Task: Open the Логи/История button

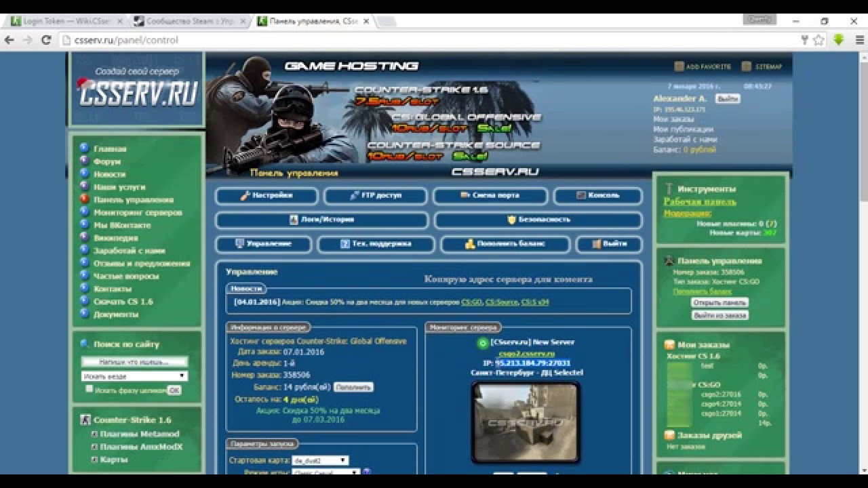Action: click(322, 220)
